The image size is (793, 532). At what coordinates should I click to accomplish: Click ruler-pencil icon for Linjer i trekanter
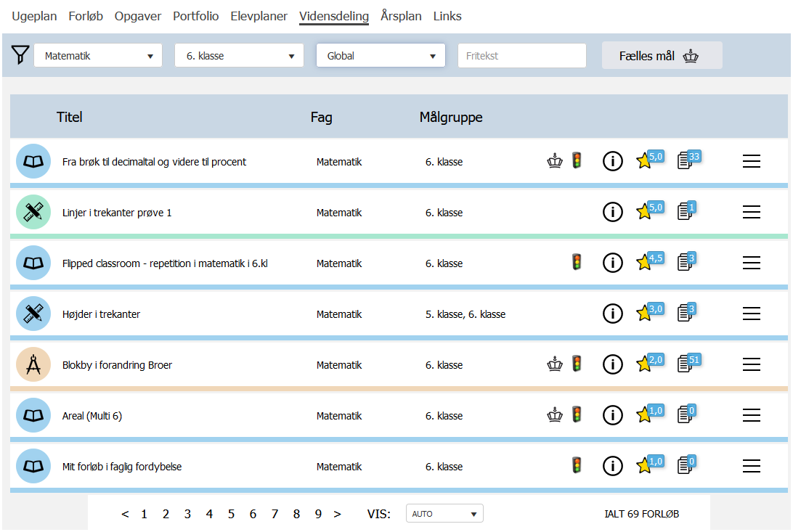[33, 212]
